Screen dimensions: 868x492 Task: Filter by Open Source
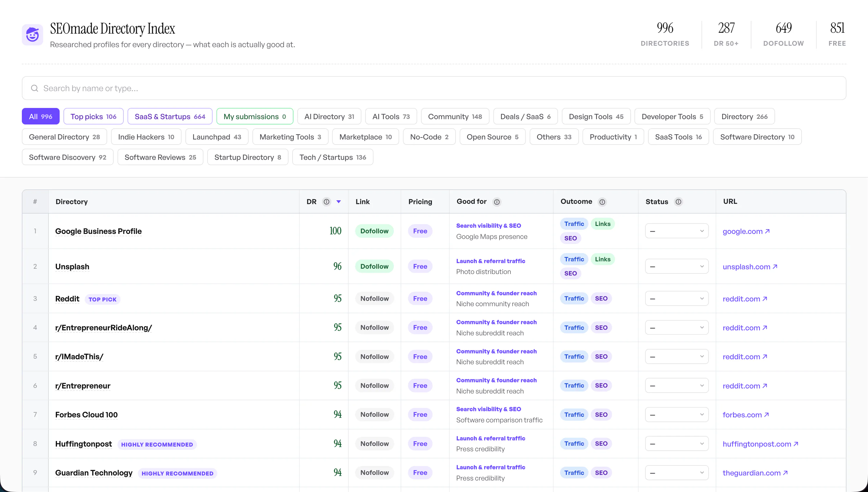492,137
